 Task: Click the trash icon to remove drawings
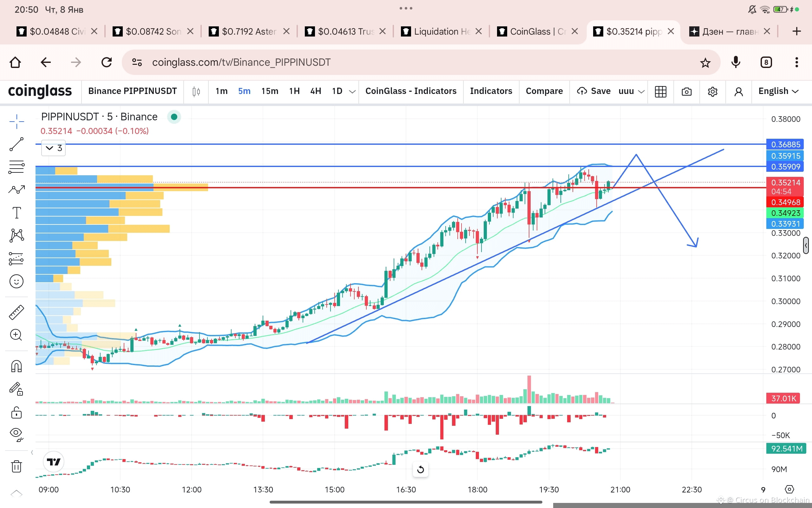[16, 466]
